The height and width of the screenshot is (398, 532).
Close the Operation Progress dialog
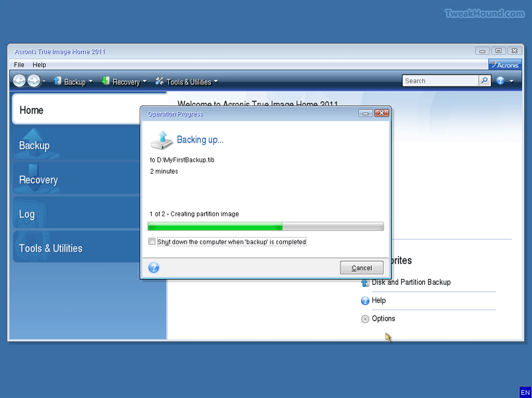click(381, 113)
